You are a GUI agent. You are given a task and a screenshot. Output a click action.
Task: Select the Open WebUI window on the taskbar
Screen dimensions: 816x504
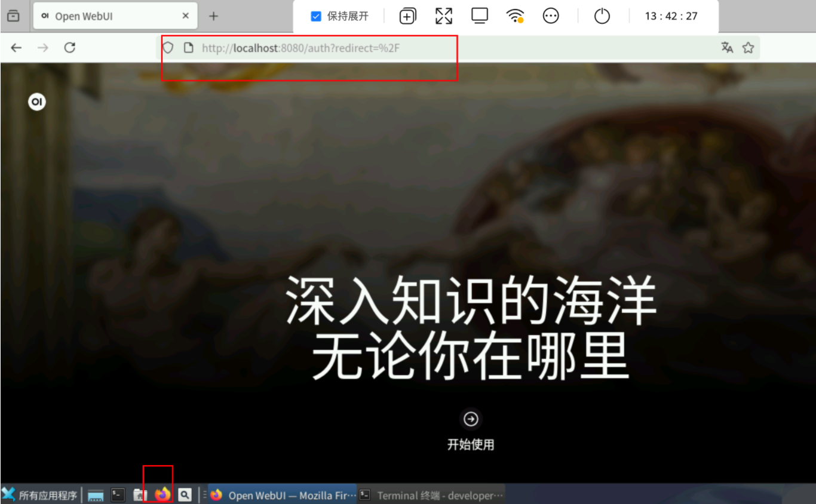(x=281, y=494)
